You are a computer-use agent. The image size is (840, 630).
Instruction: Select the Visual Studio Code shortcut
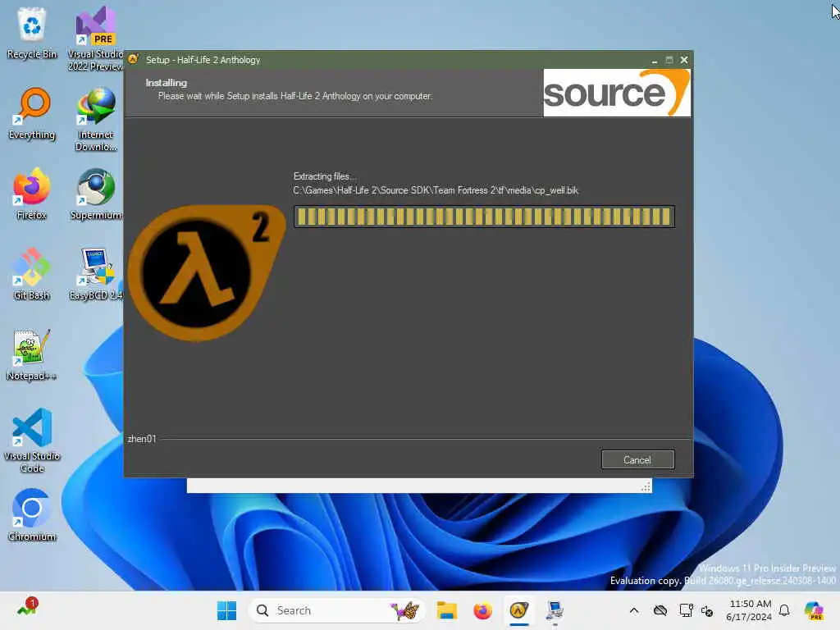point(32,441)
